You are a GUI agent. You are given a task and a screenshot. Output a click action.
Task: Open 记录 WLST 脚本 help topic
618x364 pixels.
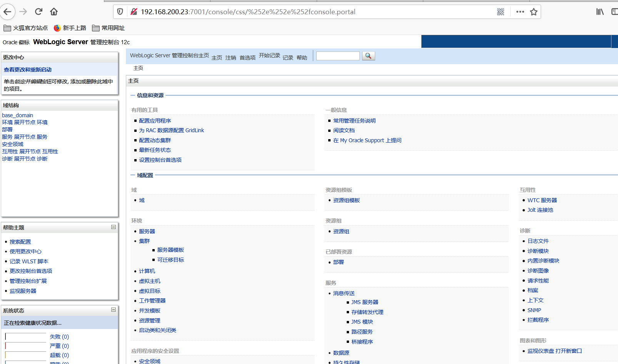tap(29, 261)
